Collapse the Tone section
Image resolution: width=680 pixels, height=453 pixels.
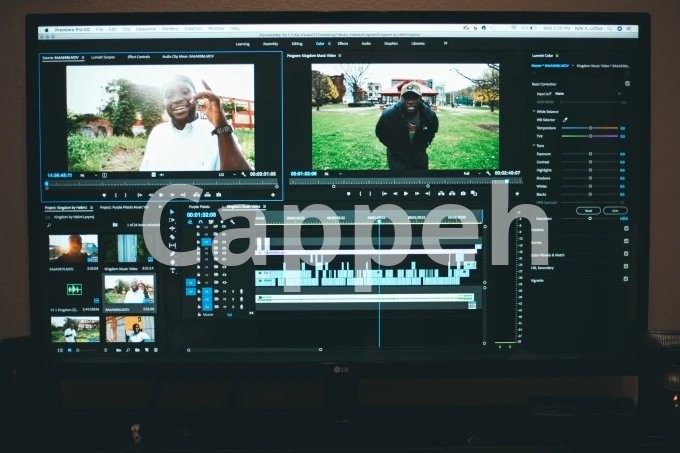pyautogui.click(x=534, y=146)
